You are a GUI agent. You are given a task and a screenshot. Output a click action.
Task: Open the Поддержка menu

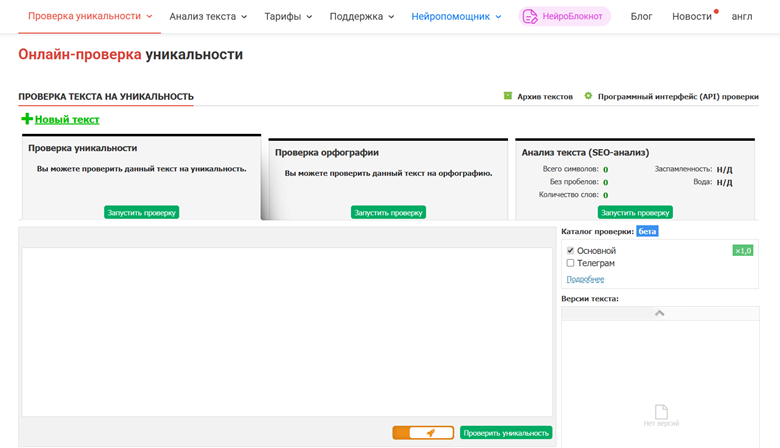tap(362, 16)
